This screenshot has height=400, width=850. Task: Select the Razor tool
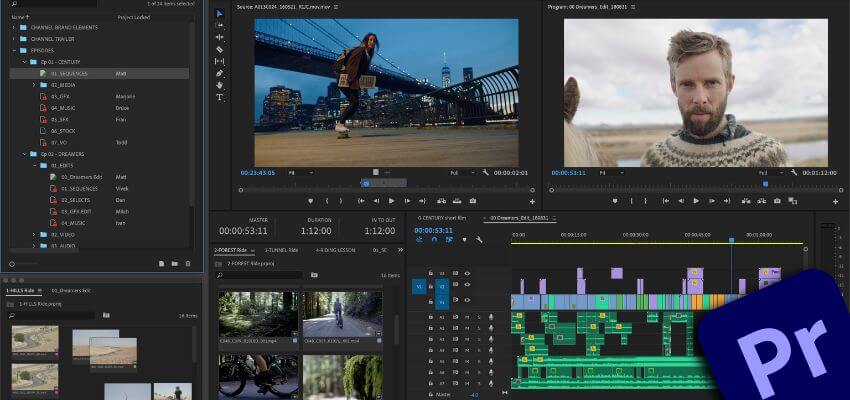point(220,49)
